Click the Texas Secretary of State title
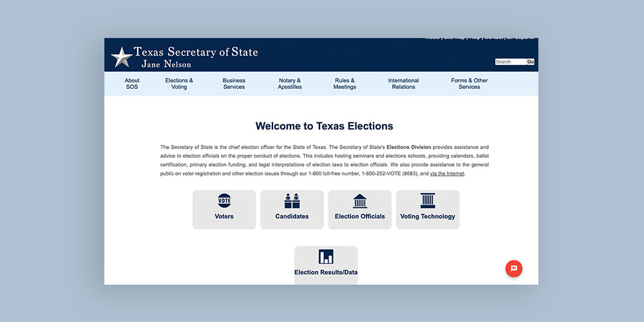 pos(195,52)
